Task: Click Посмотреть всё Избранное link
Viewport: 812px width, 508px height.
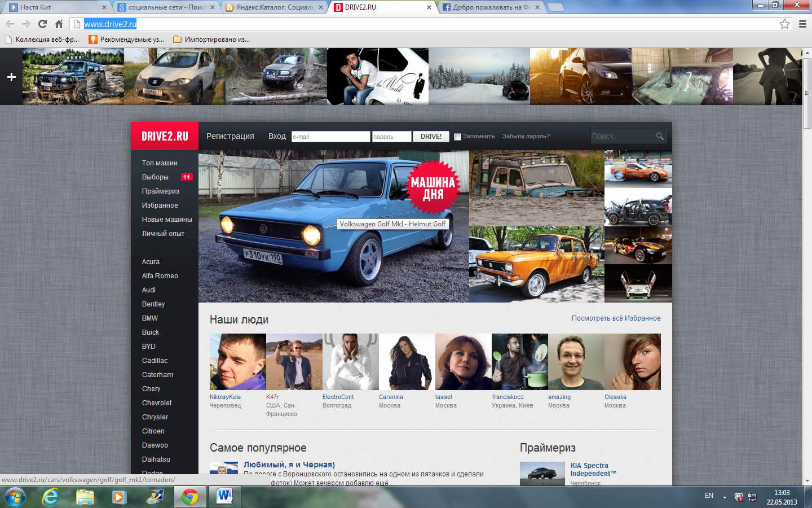Action: 616,318
